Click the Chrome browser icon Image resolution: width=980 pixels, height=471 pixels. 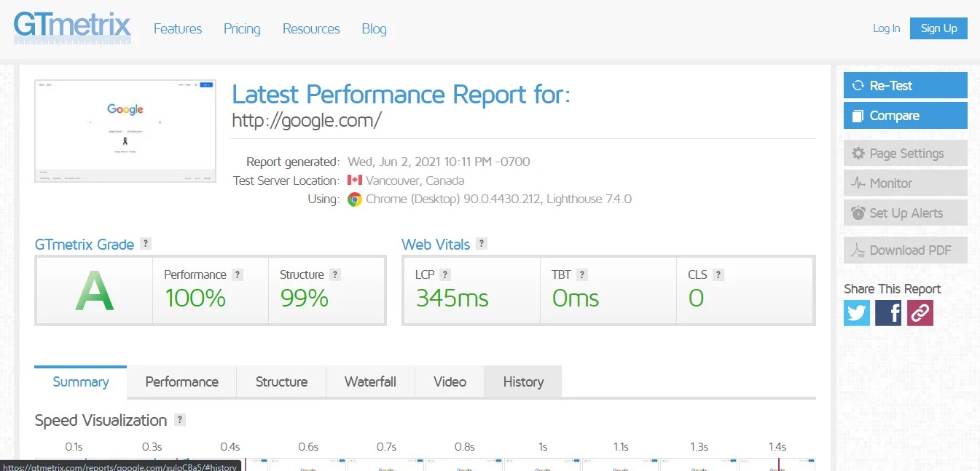355,199
